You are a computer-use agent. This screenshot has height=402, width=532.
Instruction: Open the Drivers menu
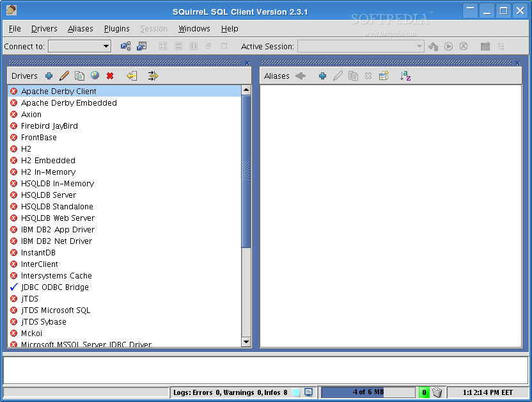(44, 28)
